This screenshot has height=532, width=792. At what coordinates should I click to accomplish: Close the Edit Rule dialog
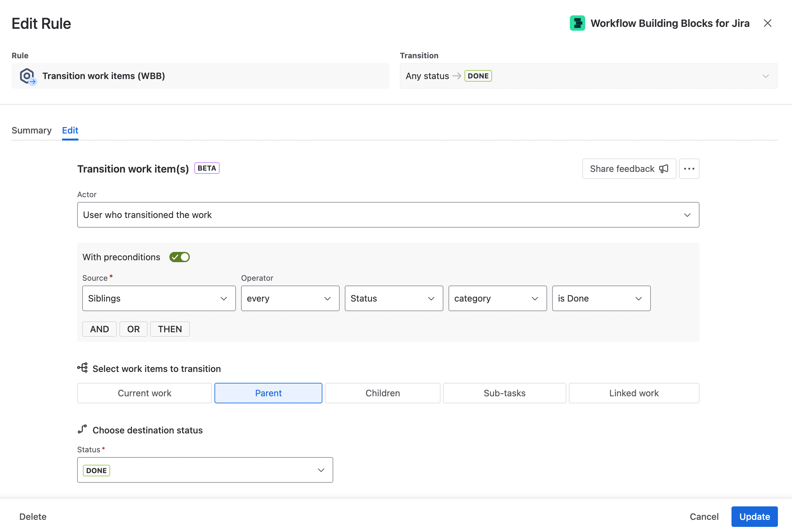pos(768,23)
